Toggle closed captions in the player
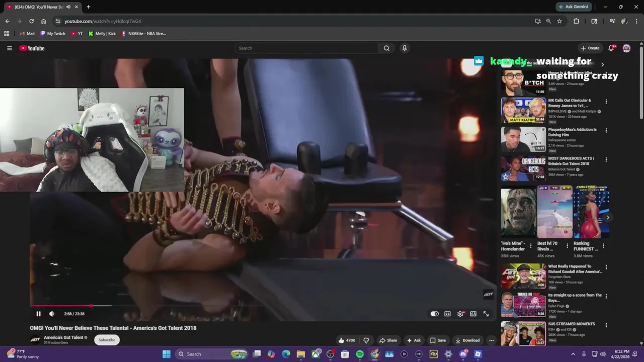The height and width of the screenshot is (362, 644). pyautogui.click(x=447, y=314)
